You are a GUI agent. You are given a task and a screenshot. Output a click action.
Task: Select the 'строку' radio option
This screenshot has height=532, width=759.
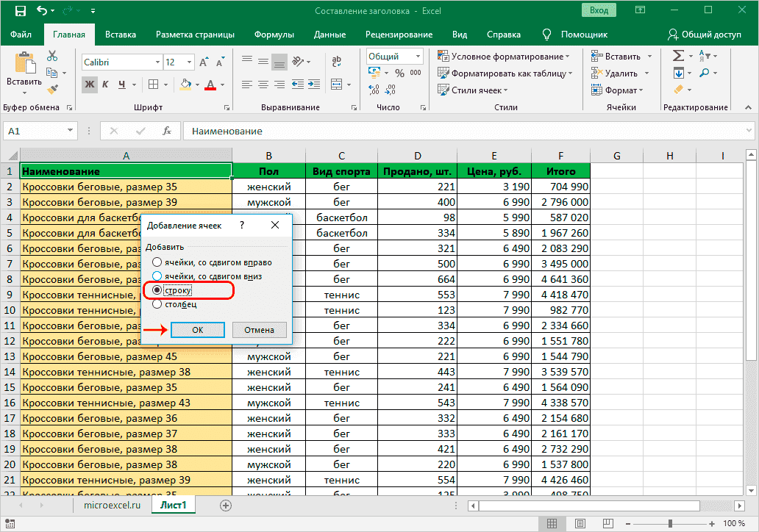(x=157, y=291)
